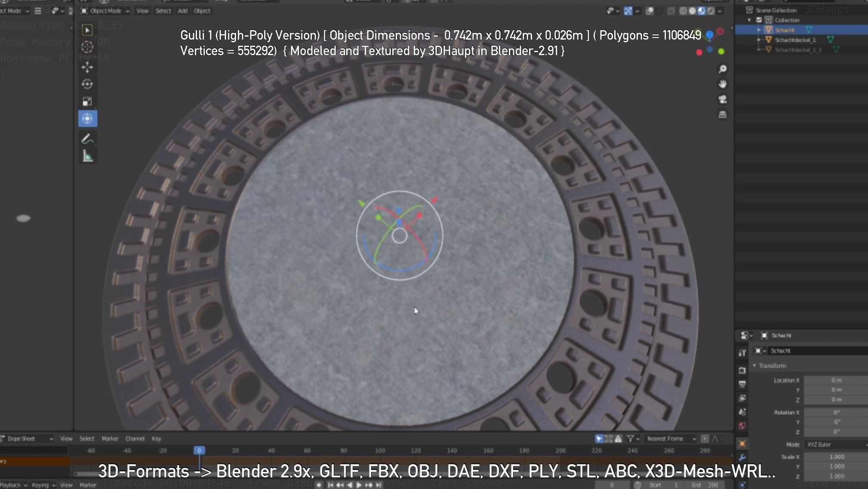Pick the Measure tool
Screen dimensions: 868x489
pyautogui.click(x=87, y=156)
